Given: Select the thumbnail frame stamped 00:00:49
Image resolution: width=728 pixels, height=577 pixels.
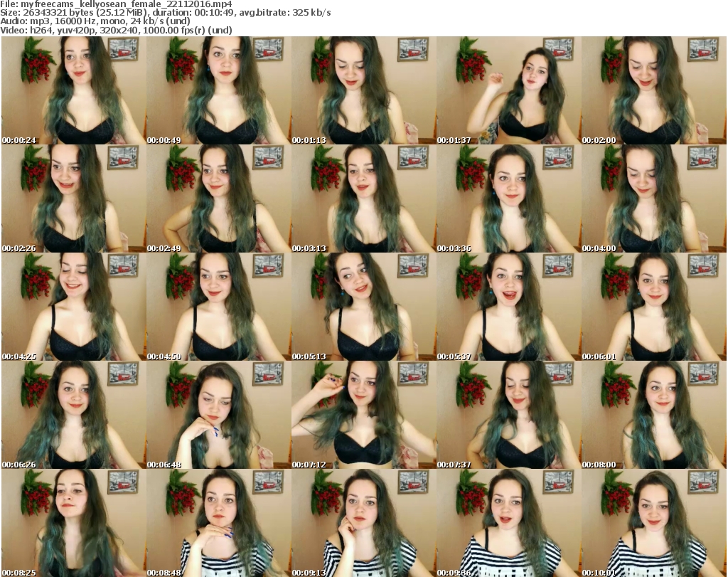Looking at the screenshot, I should [x=219, y=90].
